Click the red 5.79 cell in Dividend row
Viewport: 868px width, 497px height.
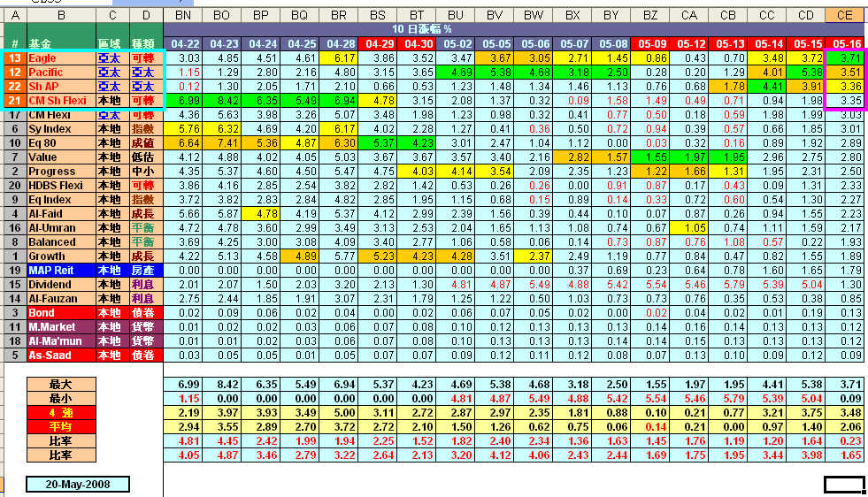click(728, 285)
